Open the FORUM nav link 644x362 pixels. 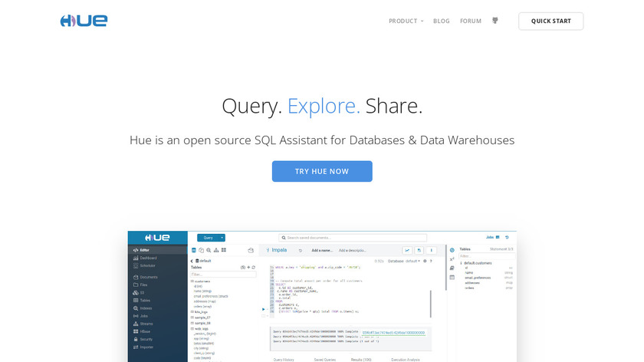click(470, 21)
